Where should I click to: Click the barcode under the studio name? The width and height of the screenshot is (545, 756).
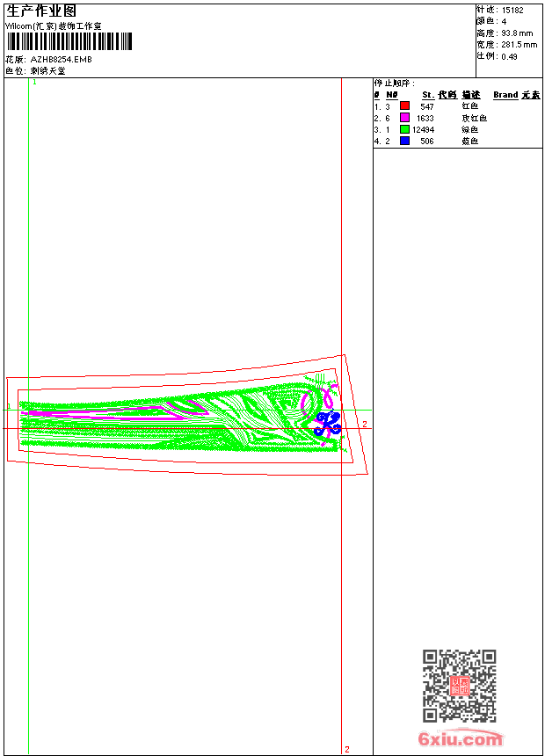pyautogui.click(x=69, y=41)
